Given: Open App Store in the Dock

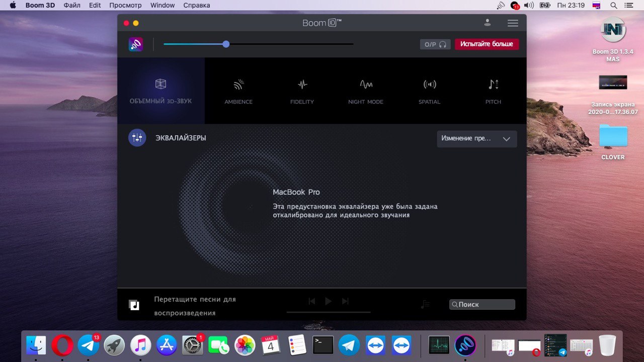Looking at the screenshot, I should pyautogui.click(x=167, y=345).
